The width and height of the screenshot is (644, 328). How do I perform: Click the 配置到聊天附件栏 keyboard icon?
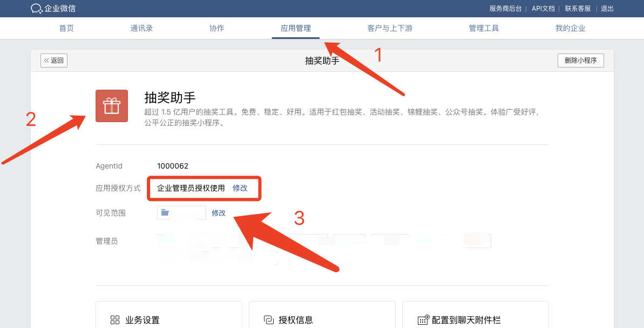(x=424, y=320)
